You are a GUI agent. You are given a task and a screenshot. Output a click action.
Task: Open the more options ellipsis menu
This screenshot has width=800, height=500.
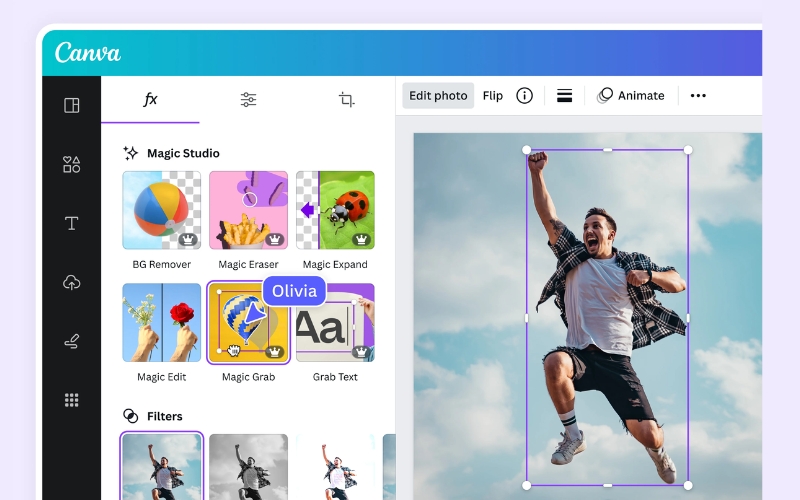tap(698, 95)
